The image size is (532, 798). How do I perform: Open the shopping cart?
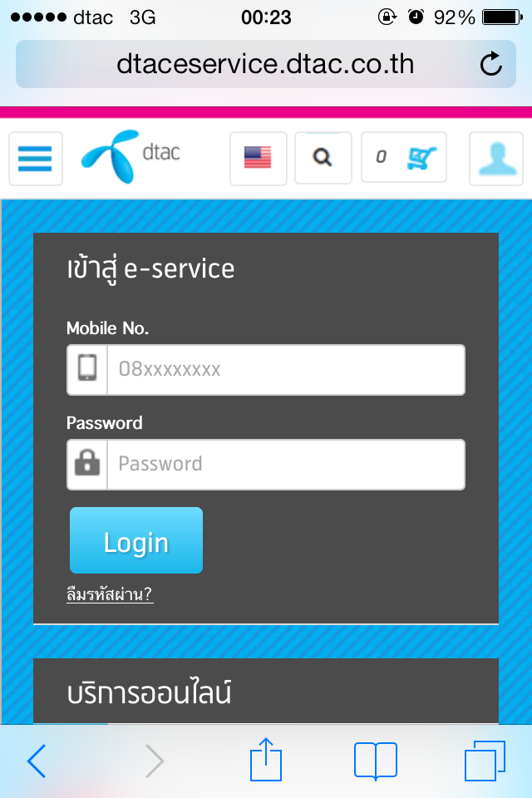[404, 157]
